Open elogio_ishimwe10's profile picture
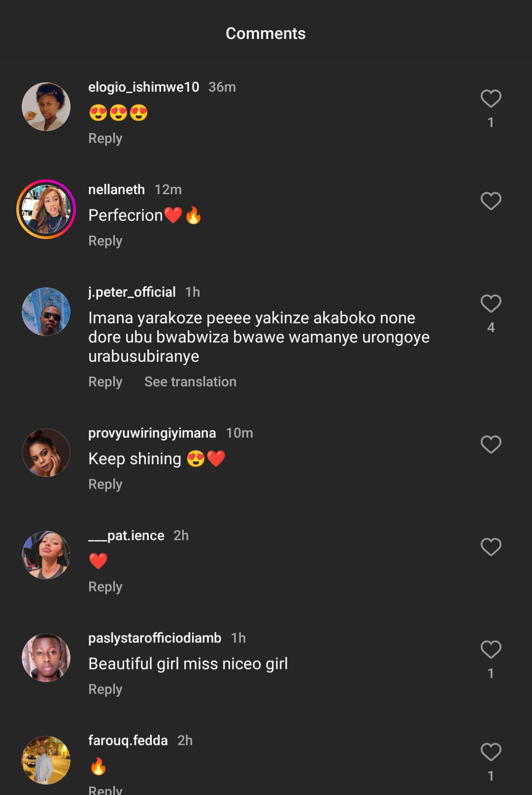This screenshot has height=795, width=532. [46, 106]
